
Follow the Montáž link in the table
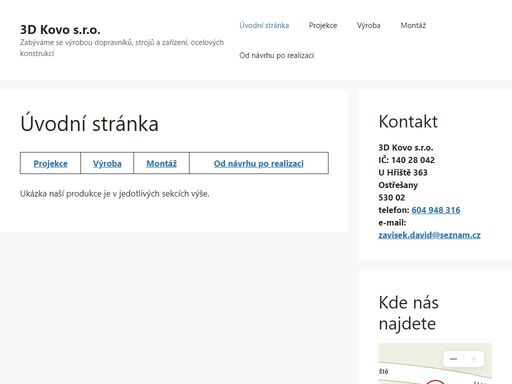161,164
